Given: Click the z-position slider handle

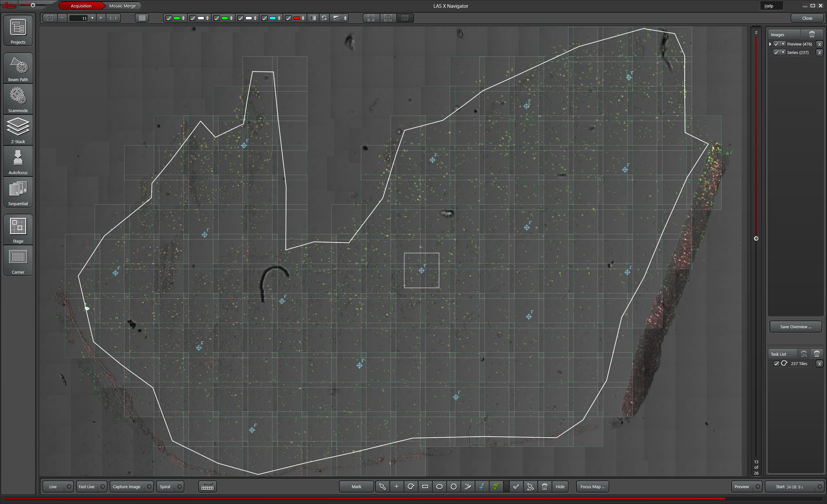Looking at the screenshot, I should point(756,238).
